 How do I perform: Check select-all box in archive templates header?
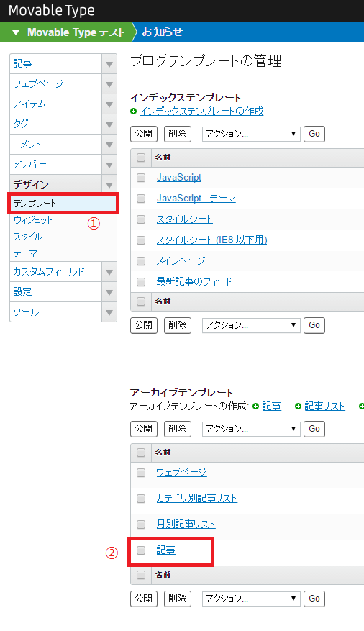[141, 453]
